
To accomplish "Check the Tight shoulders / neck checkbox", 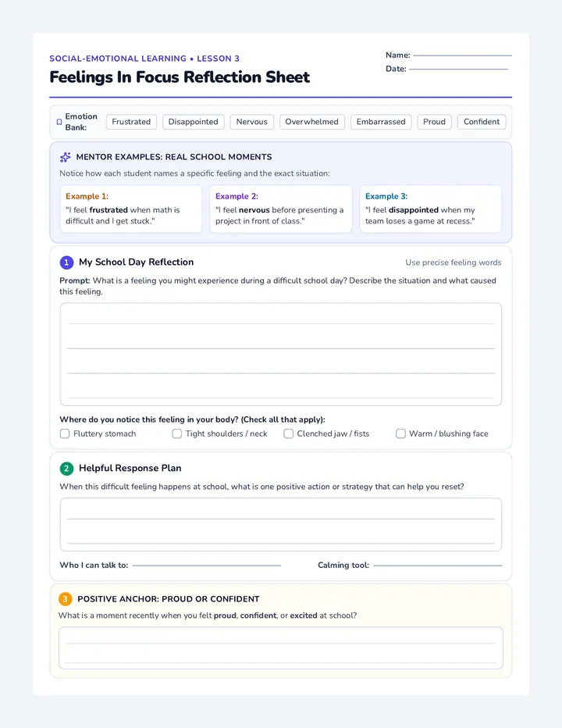I will [177, 434].
